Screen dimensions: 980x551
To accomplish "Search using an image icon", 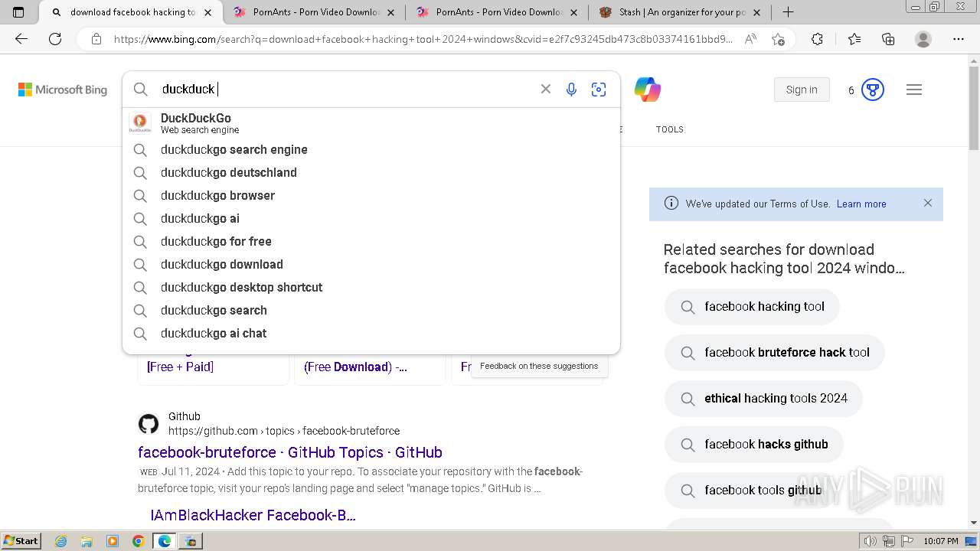I will [x=599, y=90].
